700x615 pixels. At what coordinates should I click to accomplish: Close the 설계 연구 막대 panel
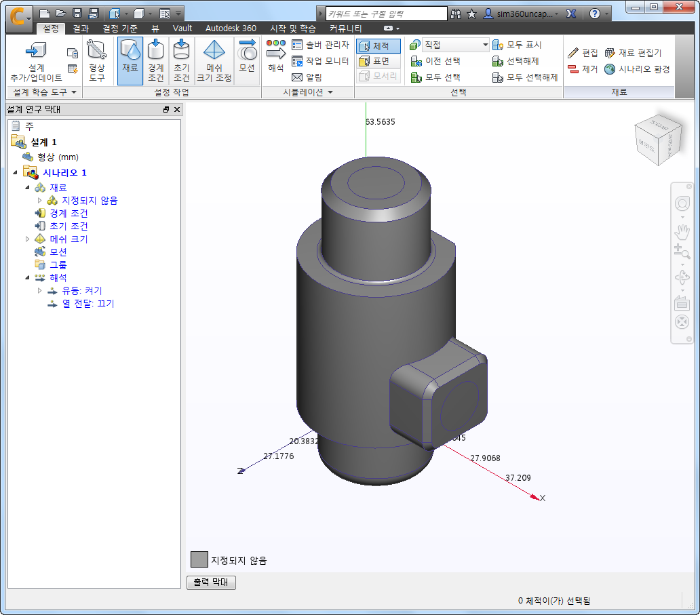(177, 109)
